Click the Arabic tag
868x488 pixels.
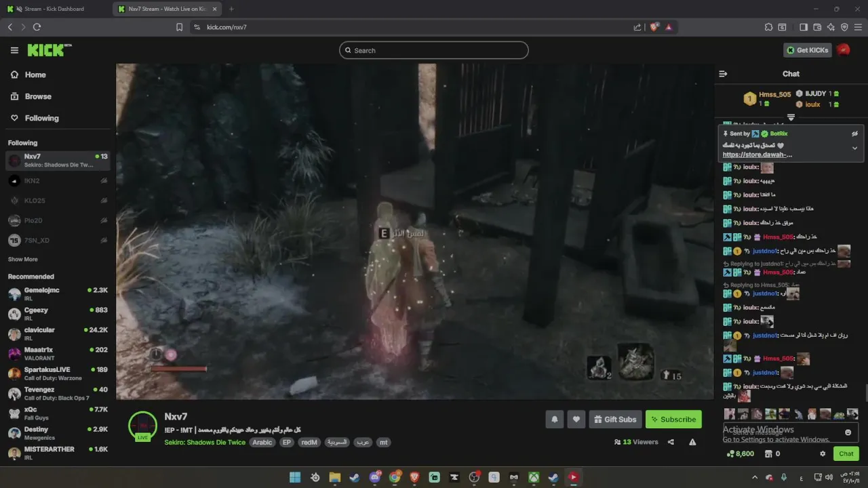click(x=262, y=443)
